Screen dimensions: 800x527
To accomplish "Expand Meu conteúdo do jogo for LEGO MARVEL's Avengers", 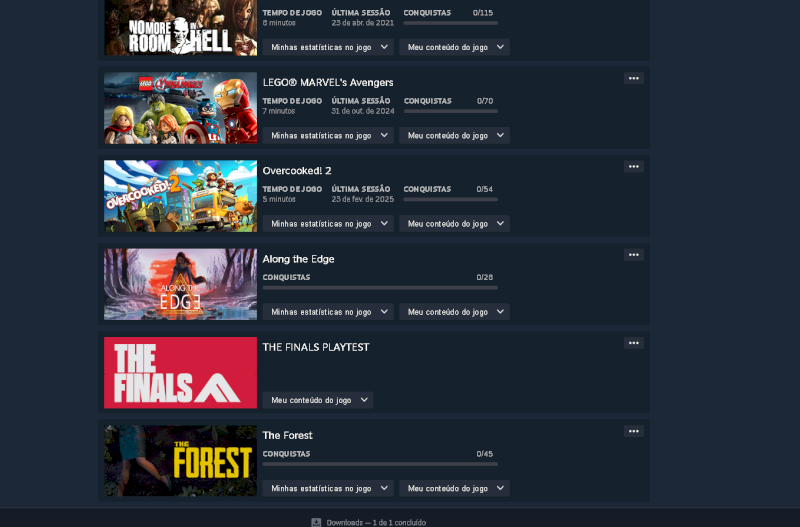I will point(455,135).
